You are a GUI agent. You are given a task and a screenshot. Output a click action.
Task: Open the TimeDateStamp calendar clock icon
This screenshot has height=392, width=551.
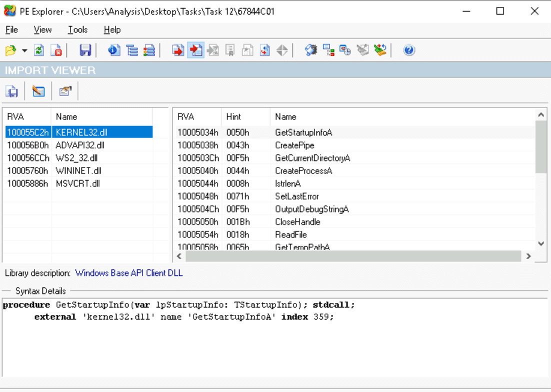click(x=345, y=50)
